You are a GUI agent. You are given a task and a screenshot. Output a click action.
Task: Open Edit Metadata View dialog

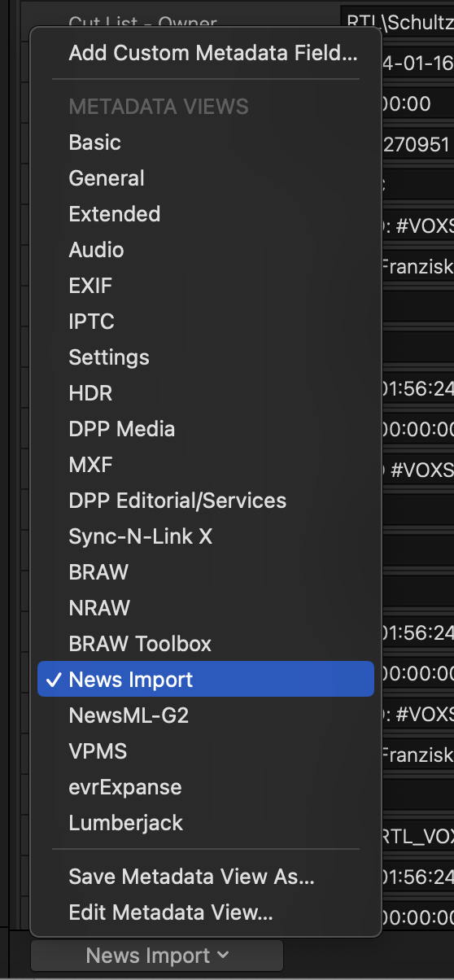coord(206,912)
